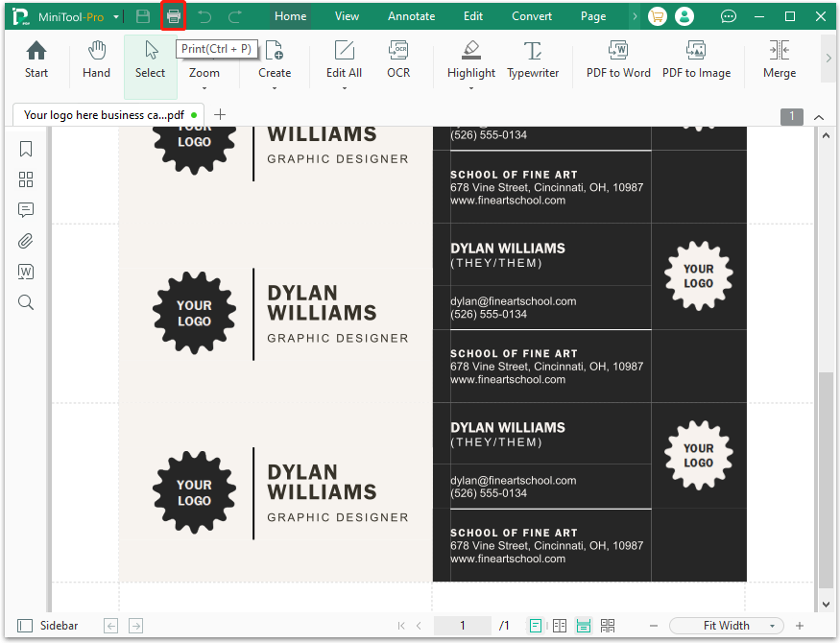The width and height of the screenshot is (840, 643).
Task: Select the Typewriter tool
Action: [x=533, y=60]
